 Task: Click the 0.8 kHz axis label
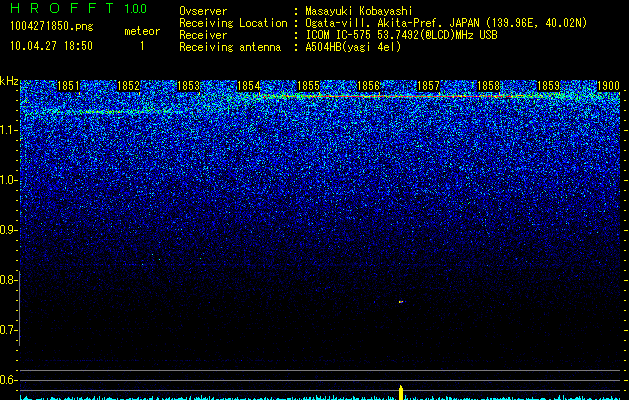pos(8,280)
